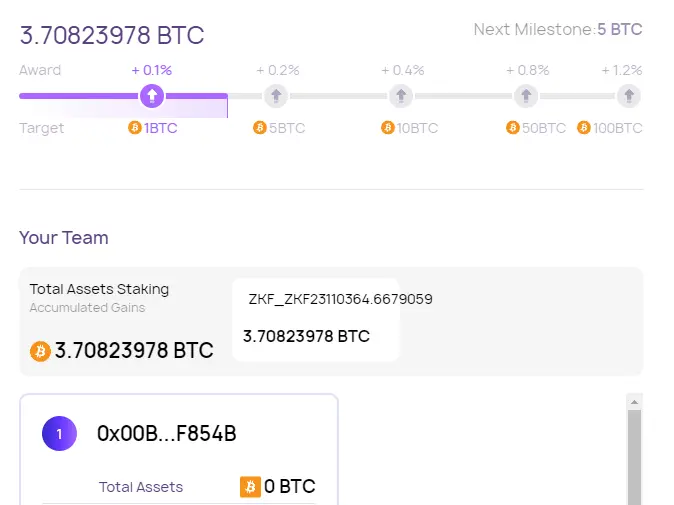Click the 100BTC milestone arrow icon
Image resolution: width=674 pixels, height=505 pixels.
628,96
